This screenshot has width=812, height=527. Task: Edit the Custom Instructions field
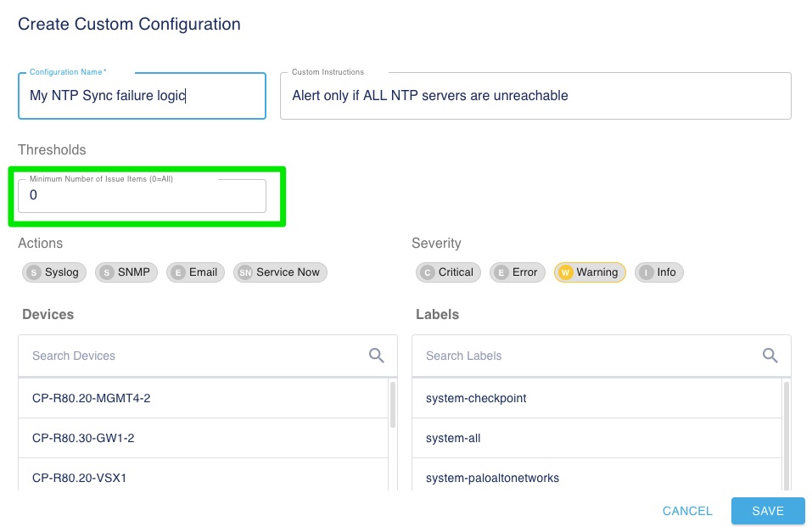(x=535, y=96)
